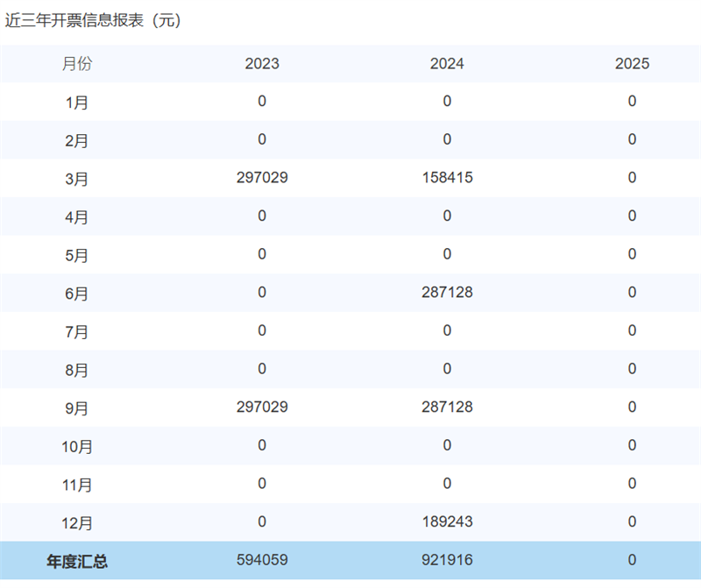701x588 pixels.
Task: Click the 年度汇总 summary row label
Action: point(77,558)
